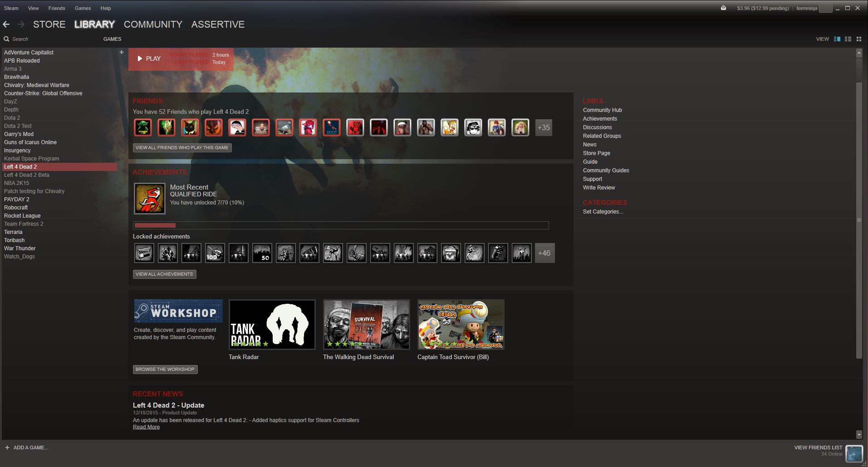Open the wallet balance $3.96
The image size is (868, 467).
(x=763, y=8)
